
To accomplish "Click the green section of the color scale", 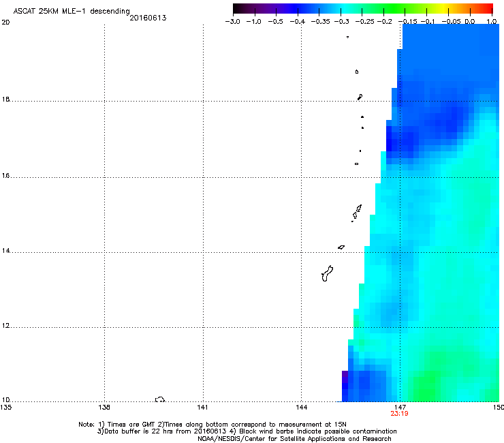I will (x=394, y=9).
